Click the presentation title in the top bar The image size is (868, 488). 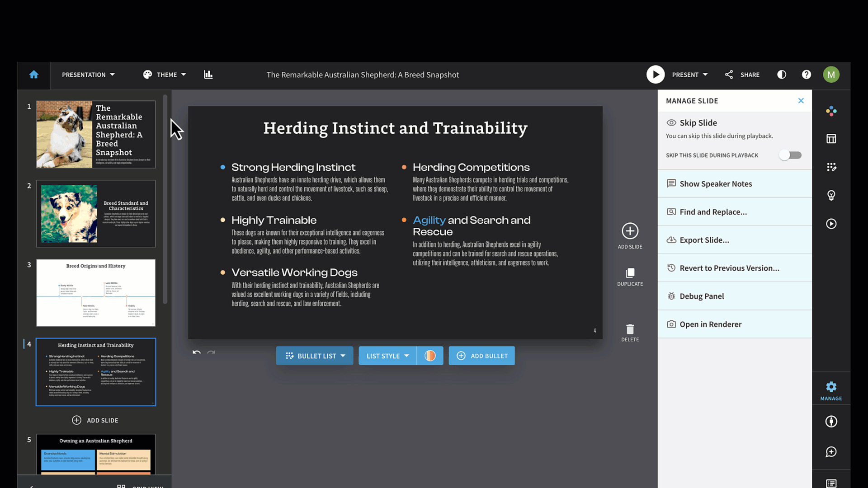(363, 75)
